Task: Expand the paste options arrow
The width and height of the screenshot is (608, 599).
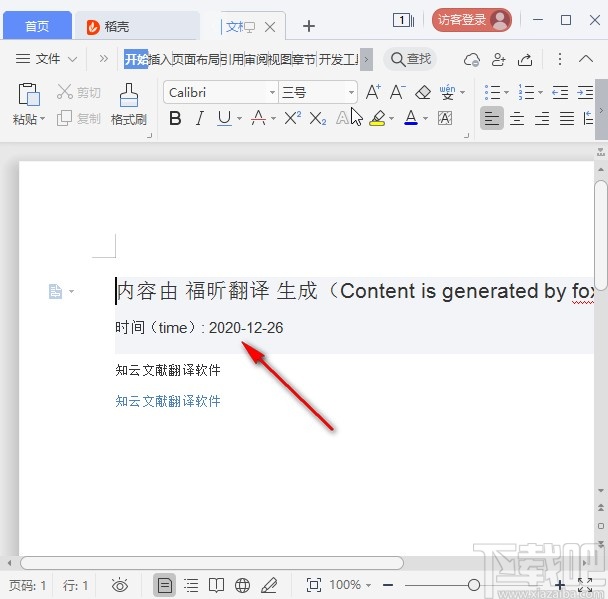Action: (x=42, y=118)
